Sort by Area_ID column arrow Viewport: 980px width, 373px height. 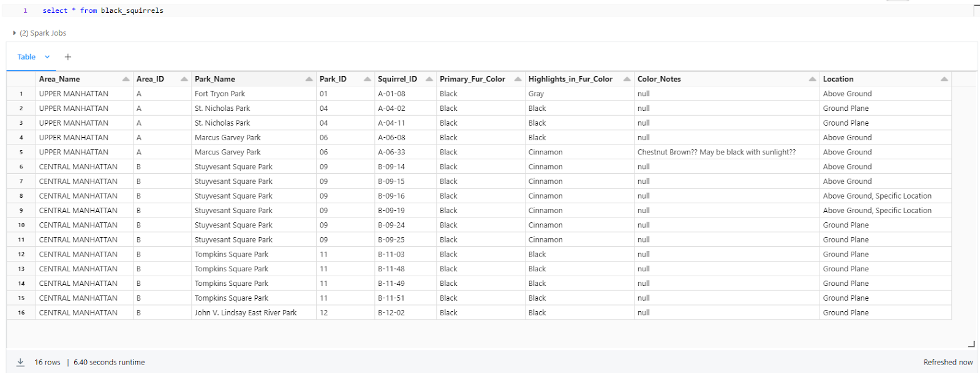184,79
